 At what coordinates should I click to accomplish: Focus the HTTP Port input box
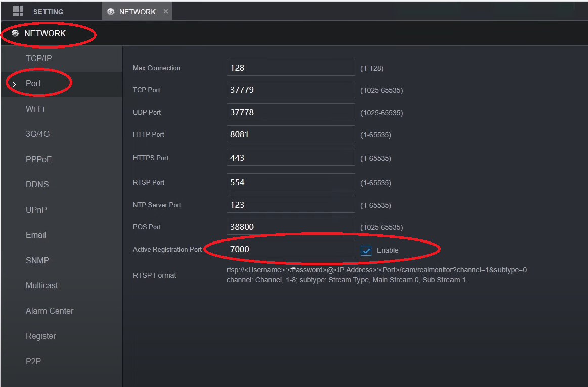(291, 134)
